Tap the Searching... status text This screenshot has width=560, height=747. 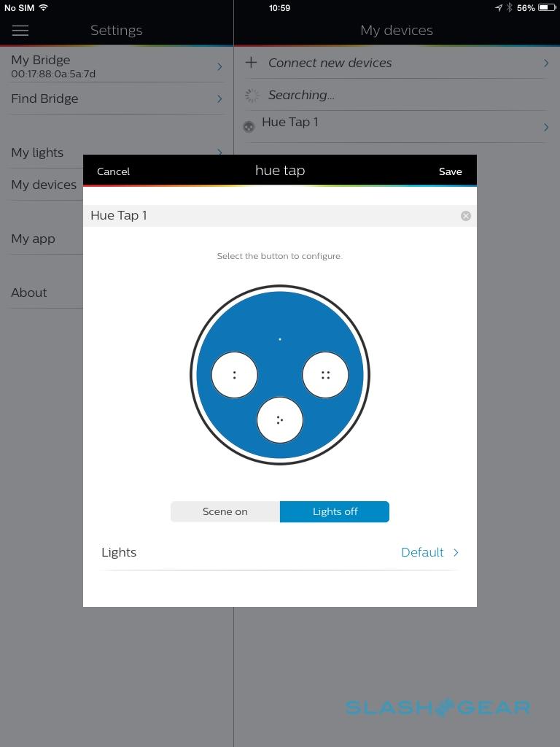point(301,96)
